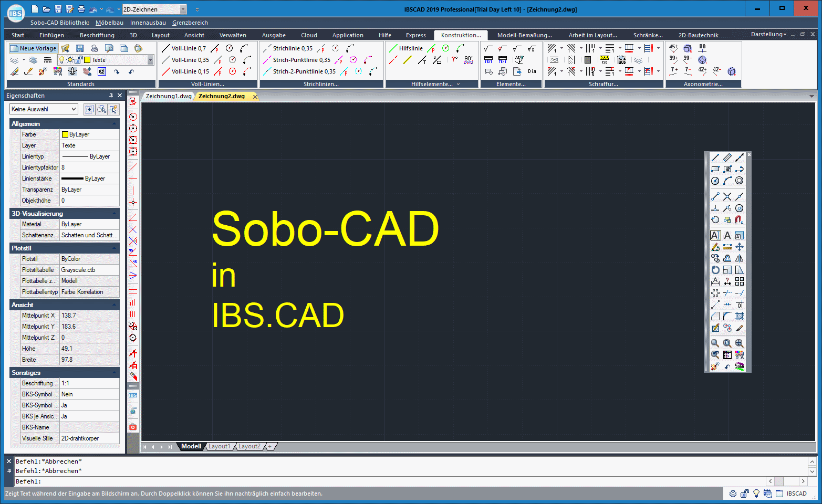Viewport: 822px width, 504px height.
Task: Close the Zeichnung2.dwg document tab
Action: [x=255, y=97]
